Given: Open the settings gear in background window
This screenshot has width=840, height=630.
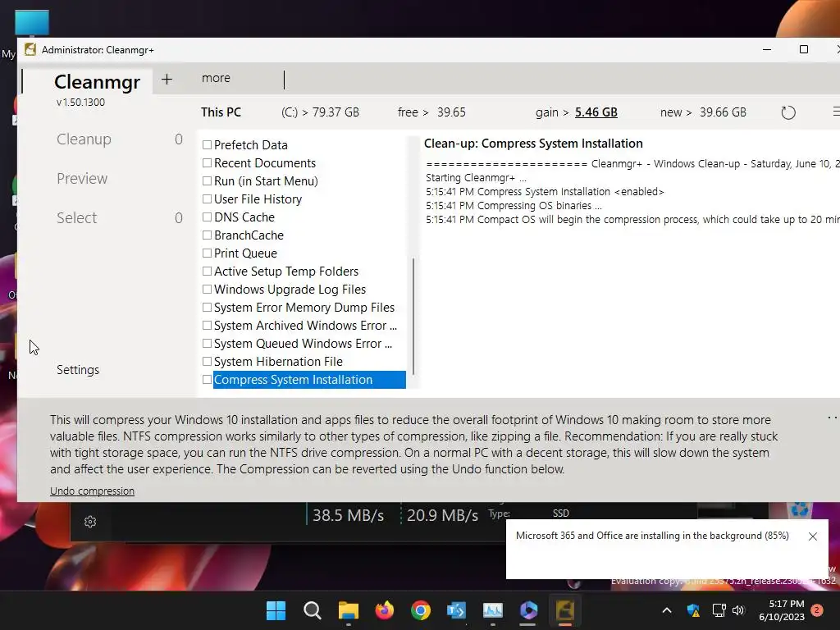Looking at the screenshot, I should pyautogui.click(x=90, y=521).
